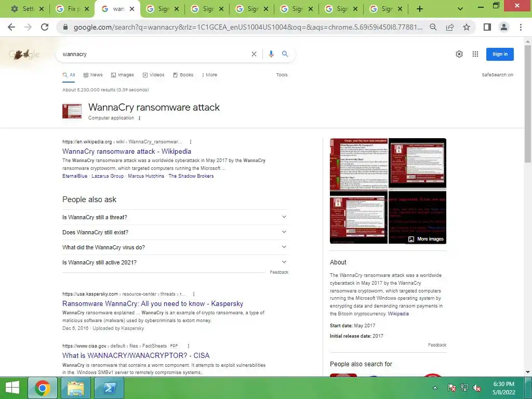Open the Tools options

click(282, 75)
